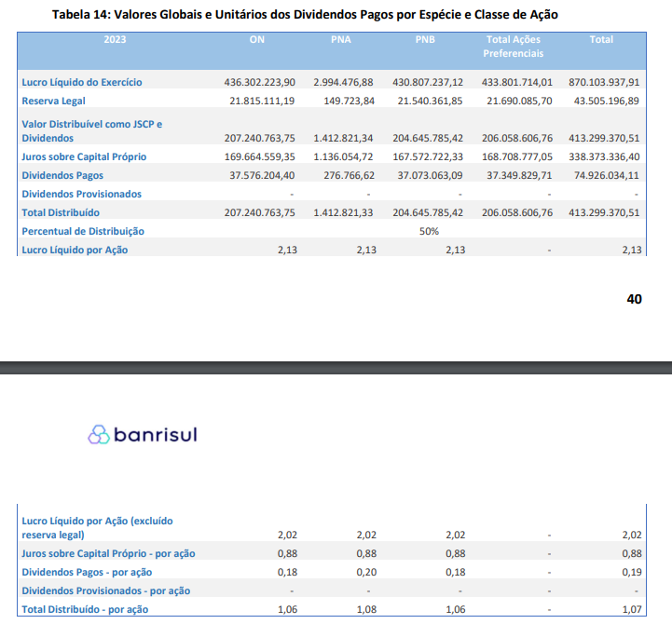Click the value 168.708.777,05
Viewport: 672px width, 624px height.
point(517,156)
